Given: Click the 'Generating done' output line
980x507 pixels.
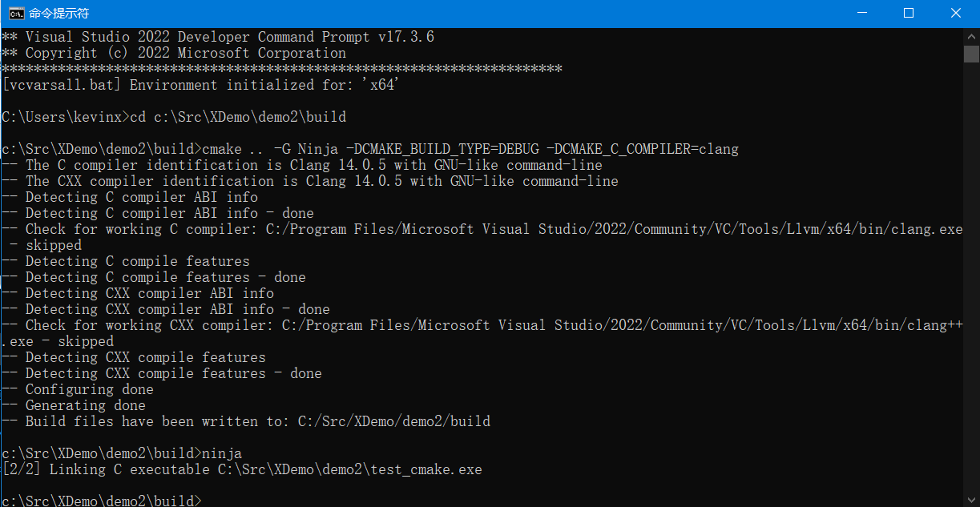Looking at the screenshot, I should coord(74,405).
